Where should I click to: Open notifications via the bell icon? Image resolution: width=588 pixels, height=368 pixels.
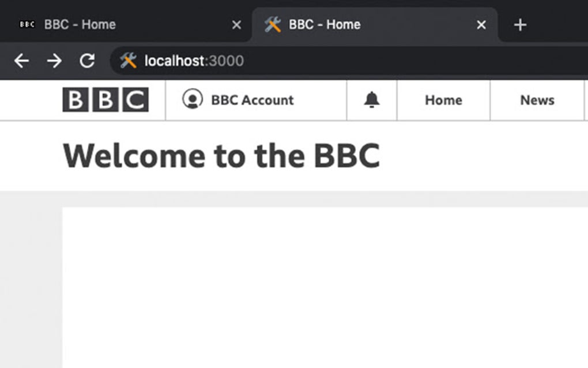371,100
